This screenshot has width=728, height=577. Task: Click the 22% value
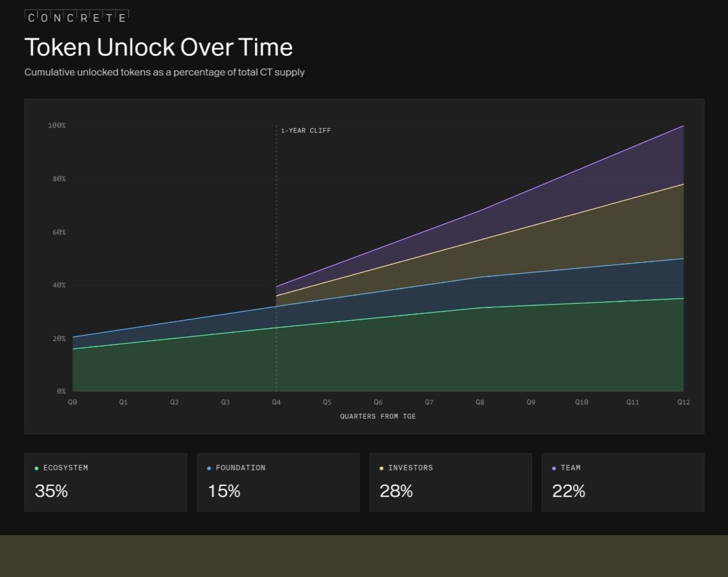pyautogui.click(x=569, y=491)
